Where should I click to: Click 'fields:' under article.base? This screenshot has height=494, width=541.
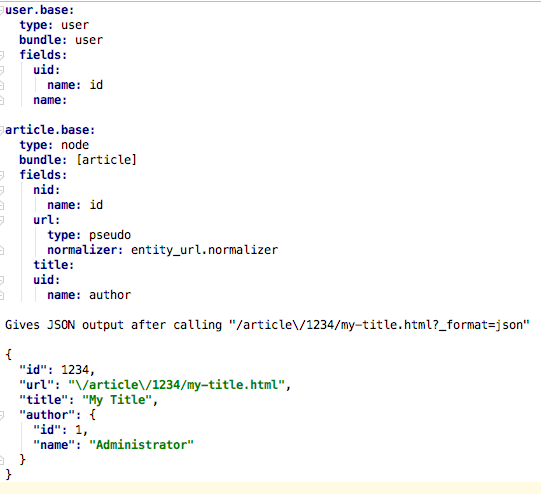click(43, 175)
